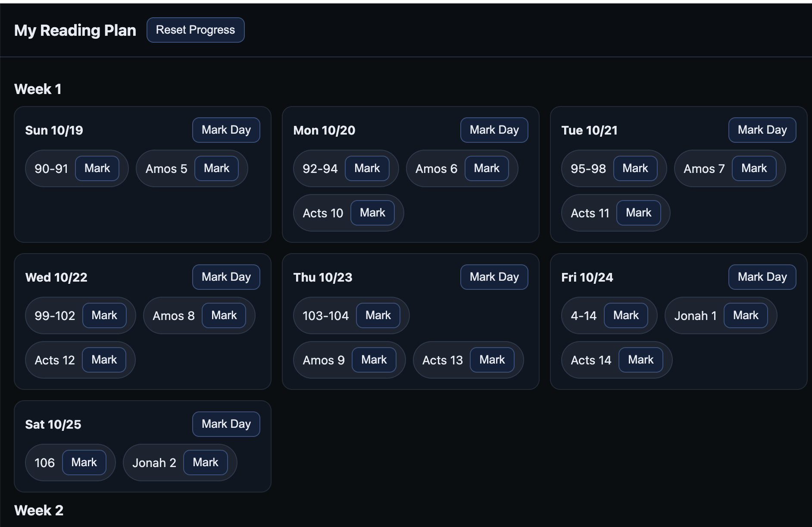Mark Jonah 2 as complete
Image resolution: width=812 pixels, height=527 pixels.
tap(206, 462)
